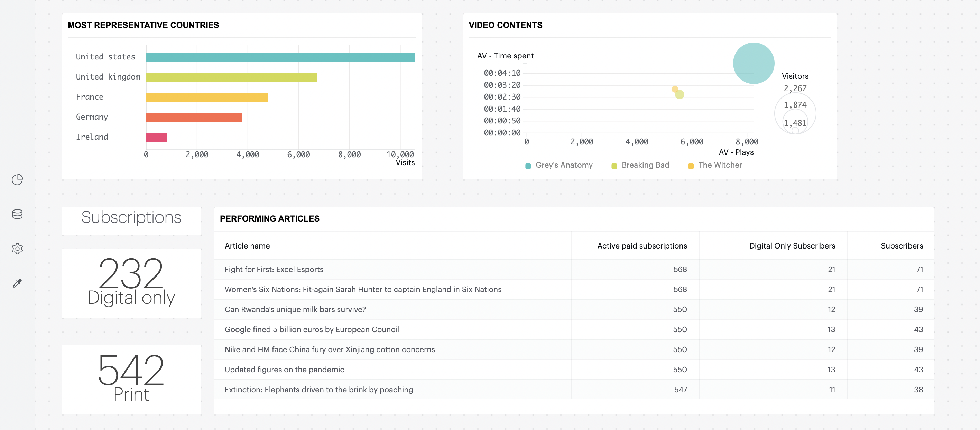
Task: Click the large Grey's Anatomy bubble
Action: pyautogui.click(x=753, y=64)
